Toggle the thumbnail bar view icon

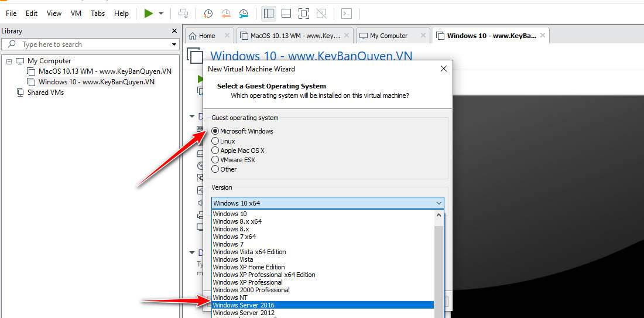(x=286, y=13)
